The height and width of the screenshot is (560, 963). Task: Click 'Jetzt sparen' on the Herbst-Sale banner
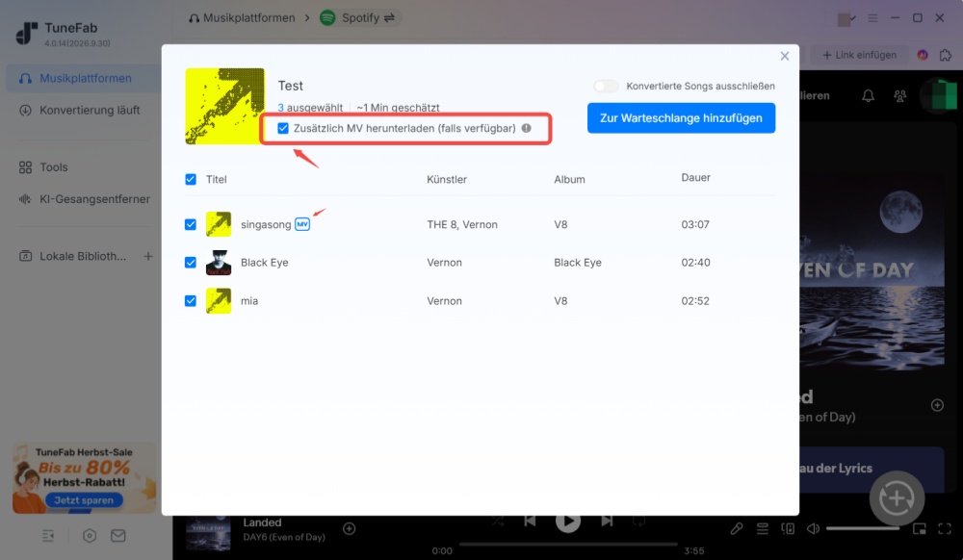coord(84,500)
